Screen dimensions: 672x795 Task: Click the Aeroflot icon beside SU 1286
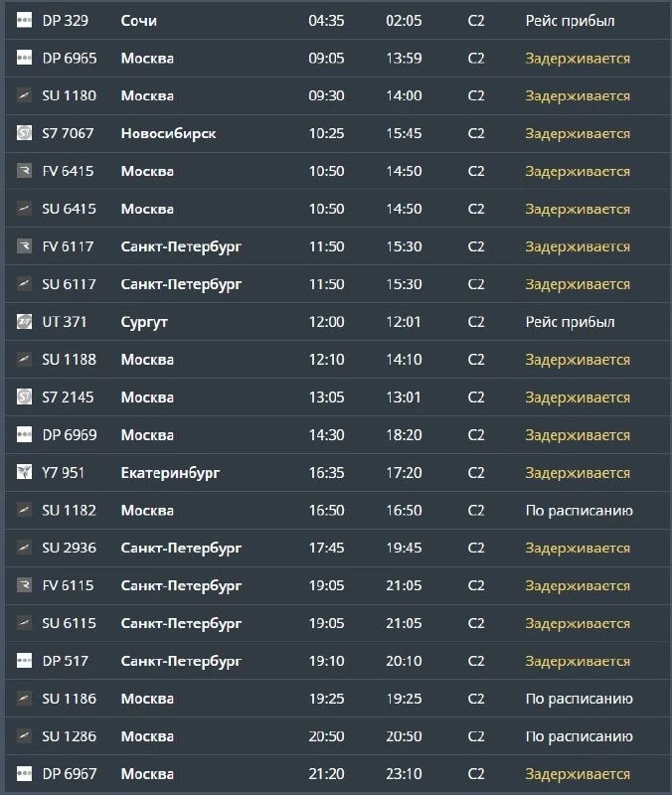pyautogui.click(x=24, y=735)
